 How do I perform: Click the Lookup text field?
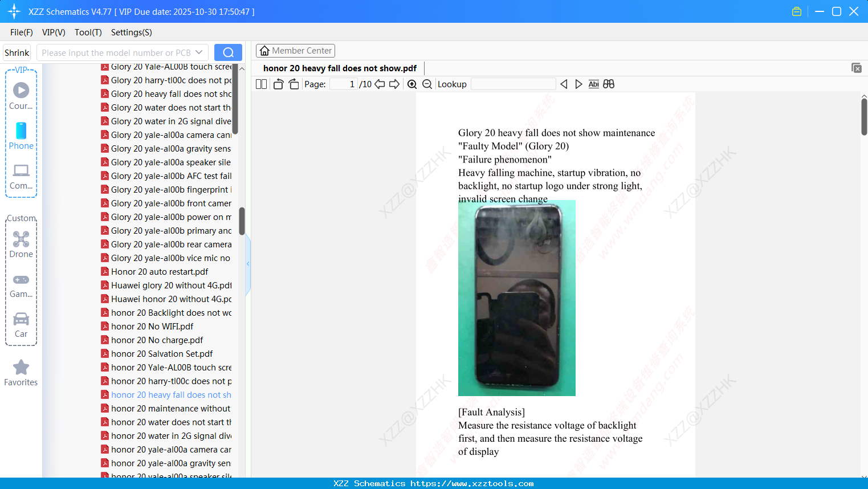tap(514, 84)
